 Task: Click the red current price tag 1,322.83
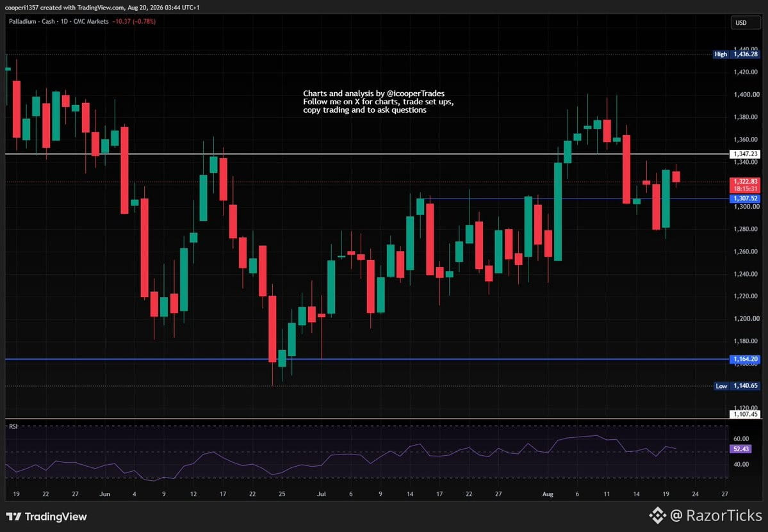pyautogui.click(x=745, y=182)
